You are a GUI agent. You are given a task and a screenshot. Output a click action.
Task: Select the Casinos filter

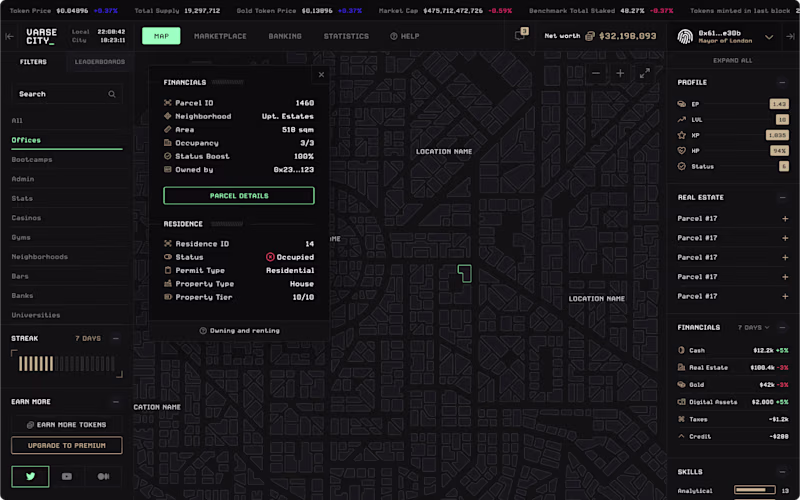(x=67, y=218)
